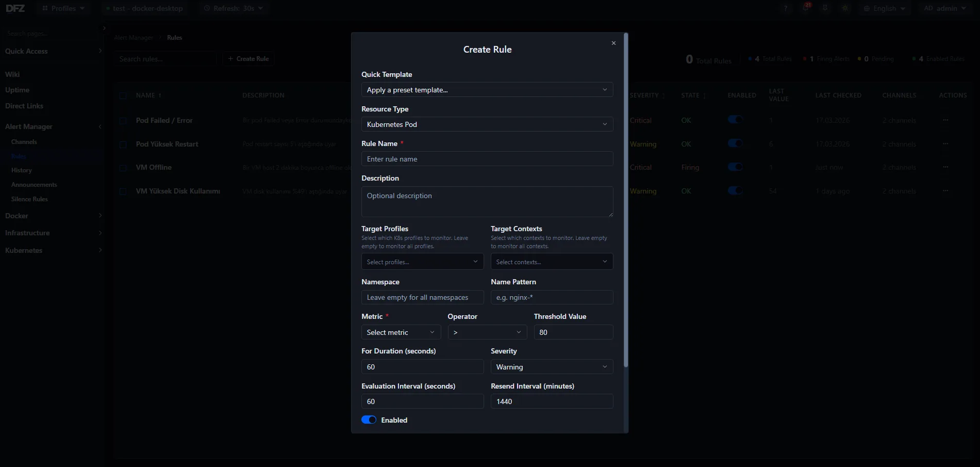This screenshot has height=467, width=980.
Task: Click the help question mark icon
Action: tap(786, 8)
